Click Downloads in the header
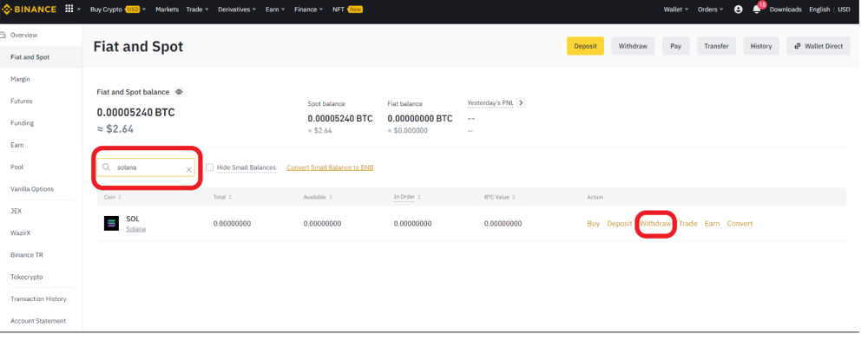 point(786,10)
